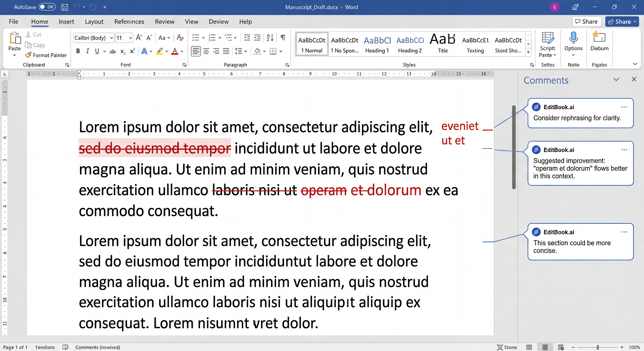
Task: Click the Sort A-Z icon
Action: tap(270, 37)
